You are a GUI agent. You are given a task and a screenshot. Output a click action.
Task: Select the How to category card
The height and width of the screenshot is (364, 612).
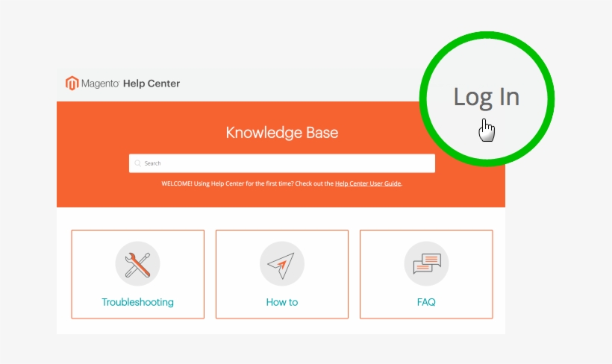[x=282, y=274]
